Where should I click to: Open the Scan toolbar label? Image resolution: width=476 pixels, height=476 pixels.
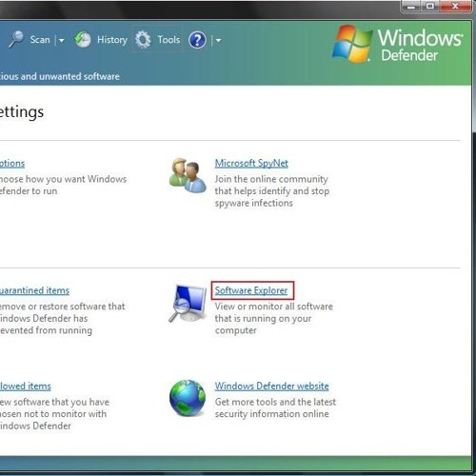coord(40,40)
